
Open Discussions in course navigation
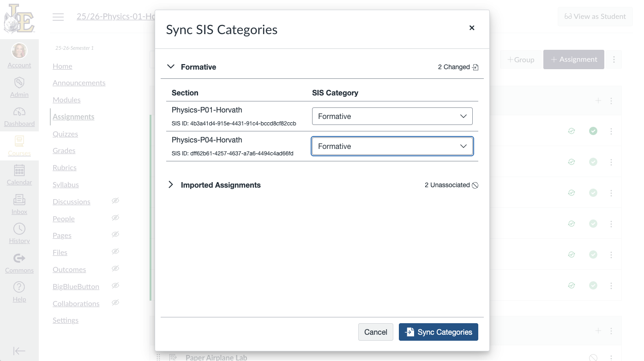click(x=72, y=201)
